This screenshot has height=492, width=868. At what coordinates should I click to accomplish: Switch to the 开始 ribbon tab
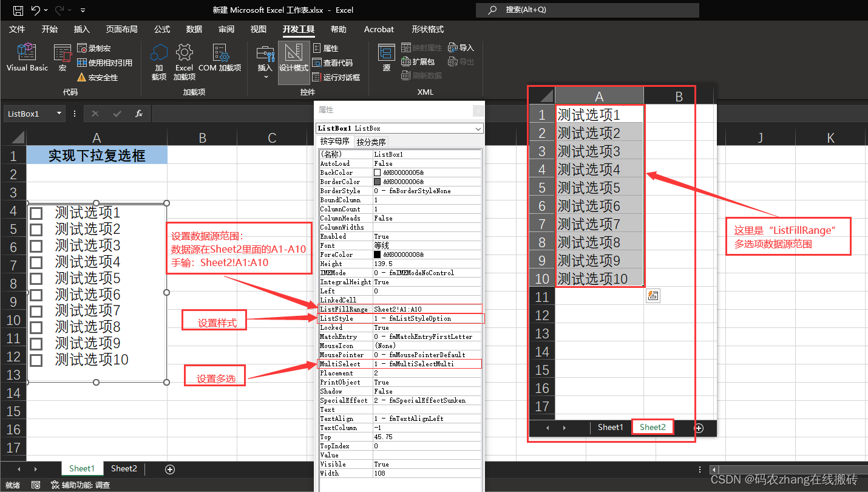click(50, 29)
